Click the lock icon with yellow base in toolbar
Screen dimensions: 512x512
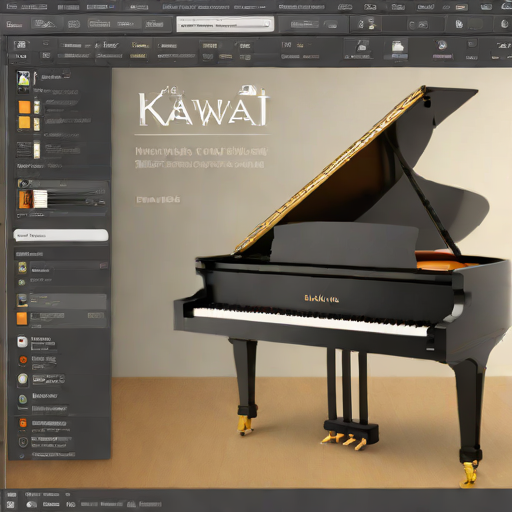point(372,24)
